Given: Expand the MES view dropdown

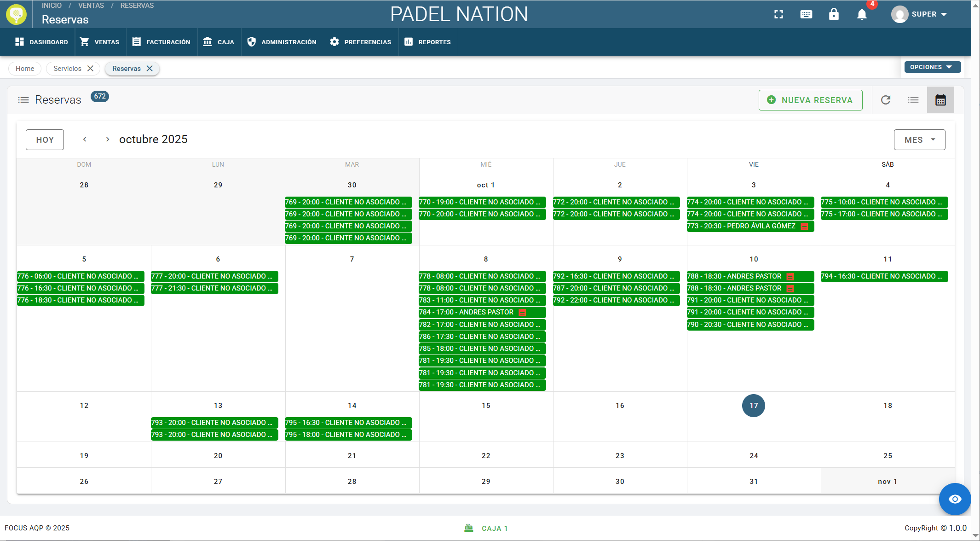Looking at the screenshot, I should tap(919, 140).
